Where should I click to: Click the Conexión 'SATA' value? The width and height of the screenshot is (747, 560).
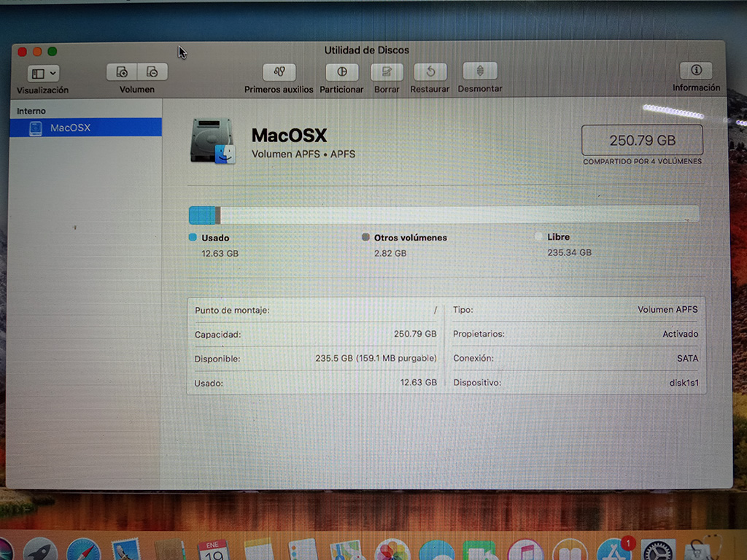point(687,359)
